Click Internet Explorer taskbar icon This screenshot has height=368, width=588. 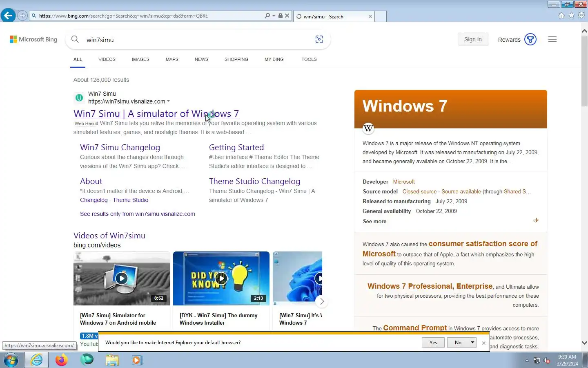pyautogui.click(x=37, y=360)
